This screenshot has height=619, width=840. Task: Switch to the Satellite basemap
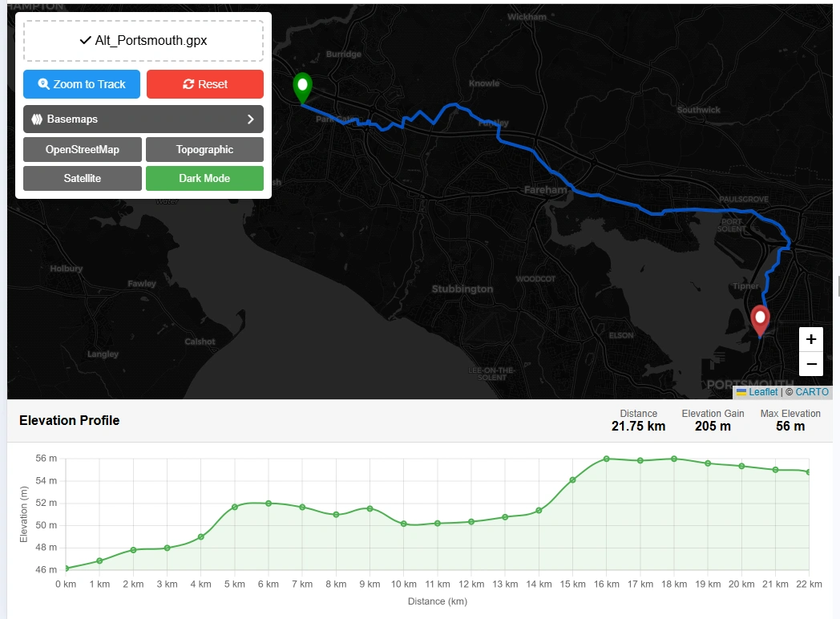point(82,178)
